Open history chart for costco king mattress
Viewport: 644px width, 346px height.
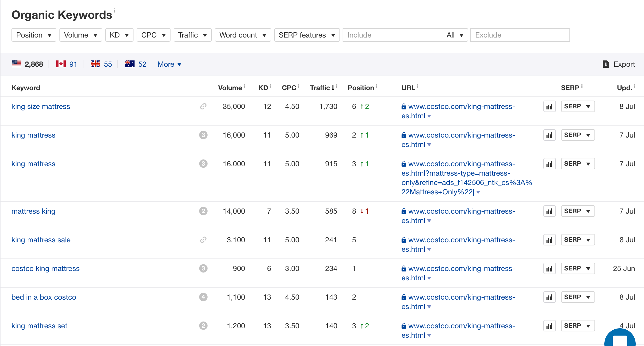tap(549, 269)
